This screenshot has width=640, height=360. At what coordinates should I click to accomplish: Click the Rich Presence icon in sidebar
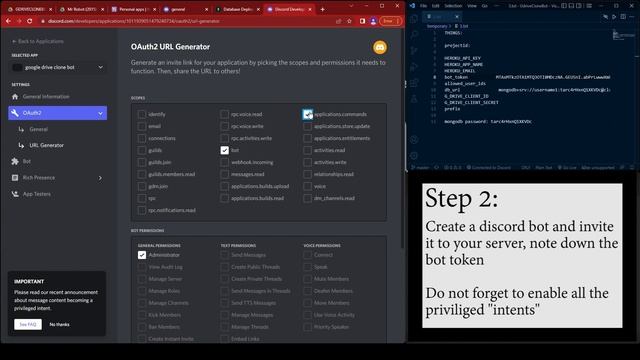(15, 178)
